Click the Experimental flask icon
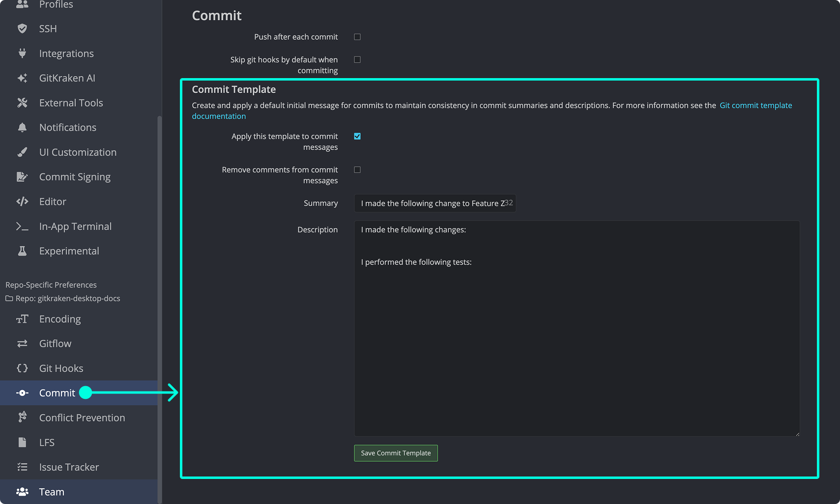 point(22,251)
